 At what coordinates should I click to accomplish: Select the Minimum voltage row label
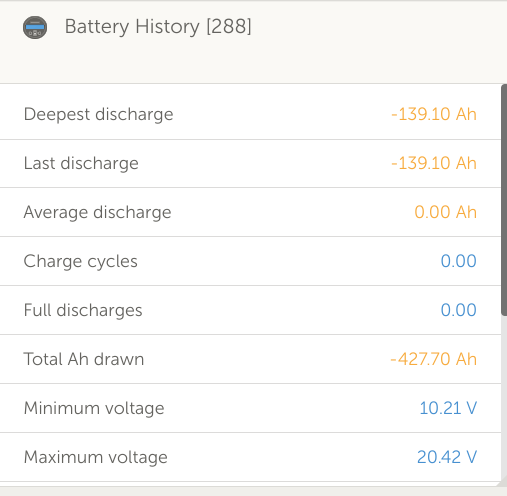click(x=94, y=408)
